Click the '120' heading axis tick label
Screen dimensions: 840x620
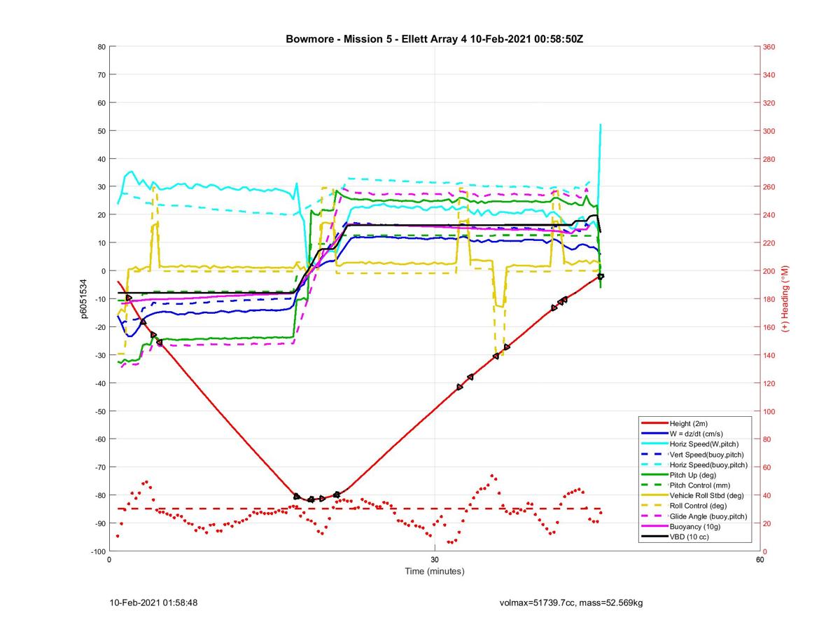click(x=769, y=383)
